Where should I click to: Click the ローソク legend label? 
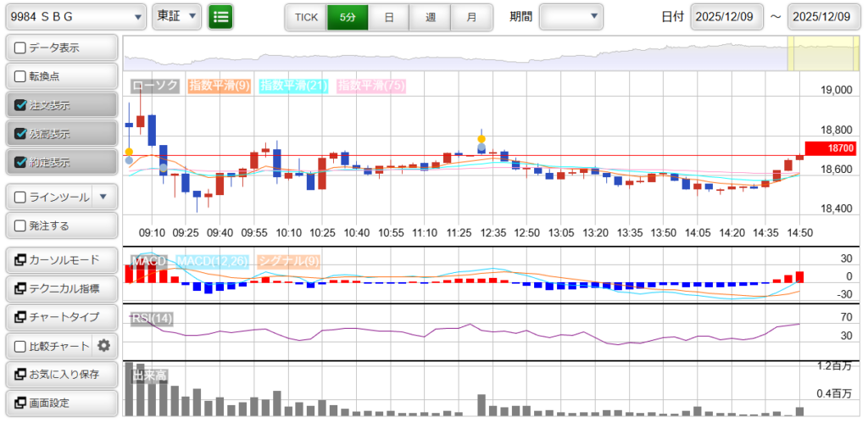[154, 86]
